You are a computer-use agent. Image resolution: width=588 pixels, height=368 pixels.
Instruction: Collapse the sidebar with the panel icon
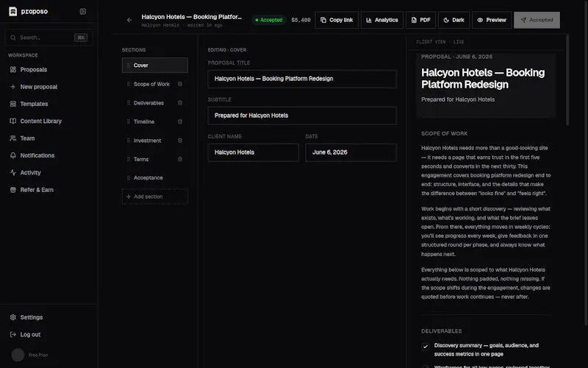(x=83, y=11)
